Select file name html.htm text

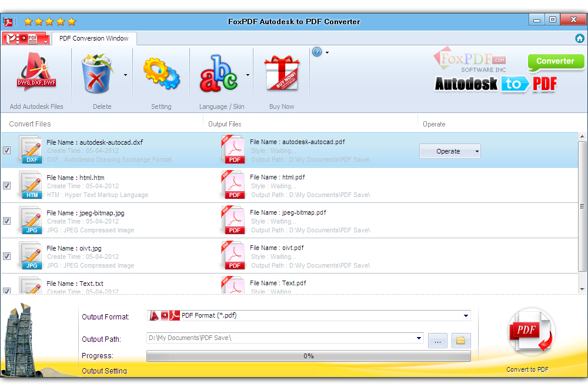(92, 178)
